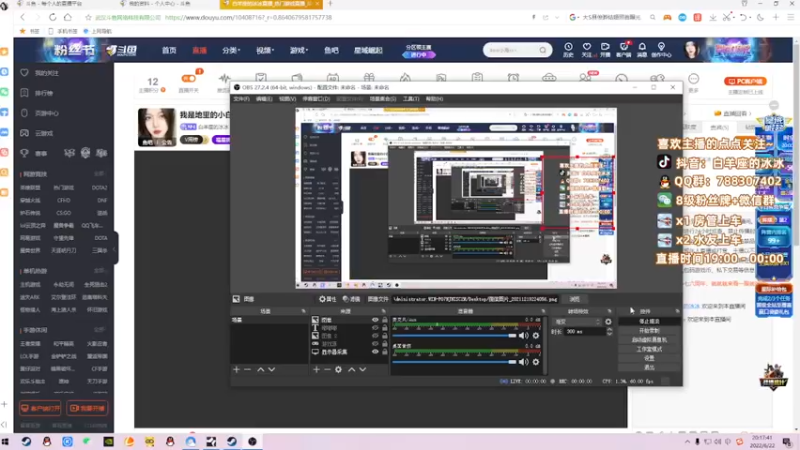Adjust mic/Aux volume slider

pos(454,336)
